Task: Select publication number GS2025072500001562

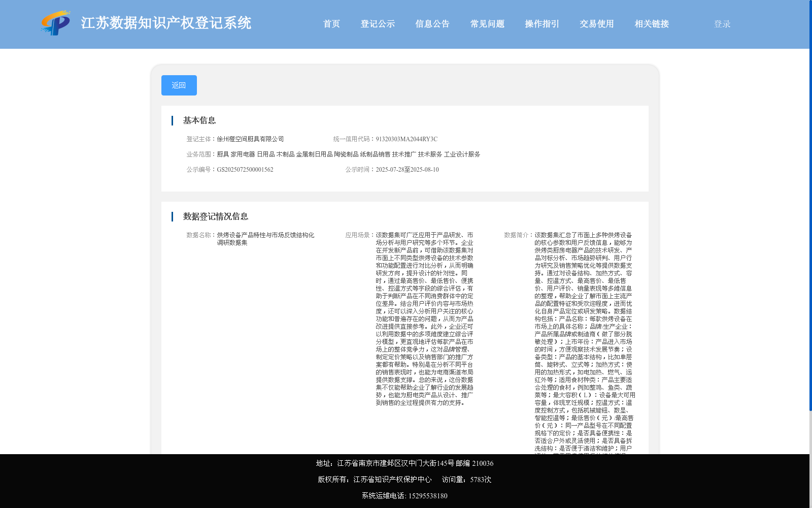Action: point(245,170)
